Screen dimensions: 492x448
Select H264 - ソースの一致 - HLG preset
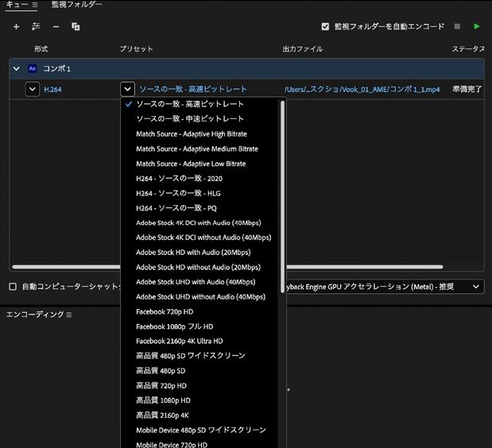pos(200,193)
